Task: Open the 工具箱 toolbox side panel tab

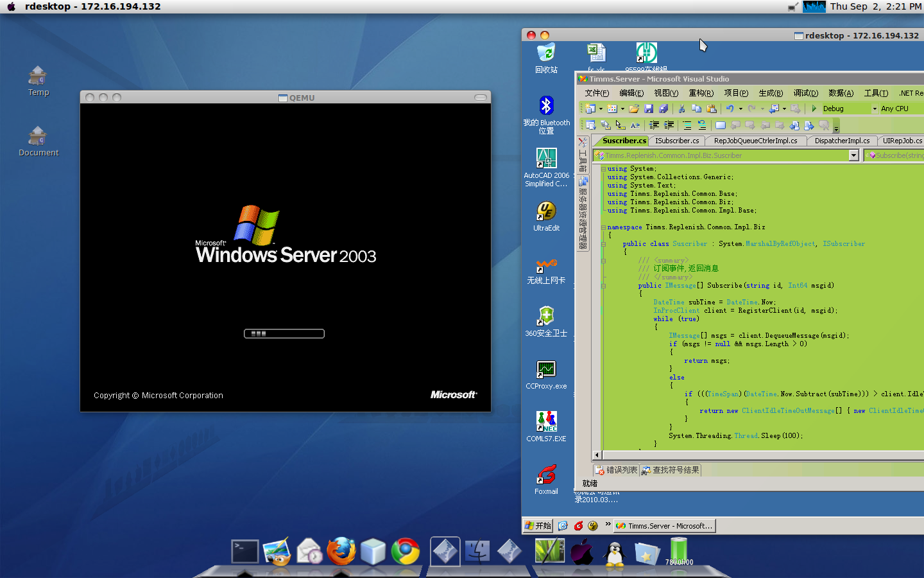Action: click(583, 155)
